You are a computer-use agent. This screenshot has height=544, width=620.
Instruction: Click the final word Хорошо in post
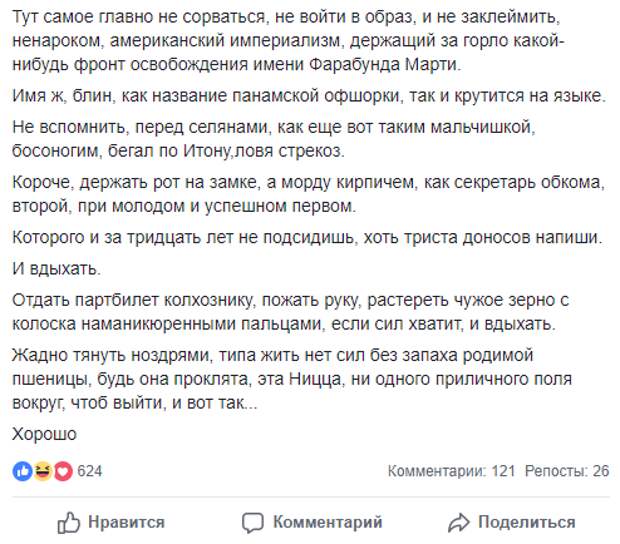[x=44, y=434]
